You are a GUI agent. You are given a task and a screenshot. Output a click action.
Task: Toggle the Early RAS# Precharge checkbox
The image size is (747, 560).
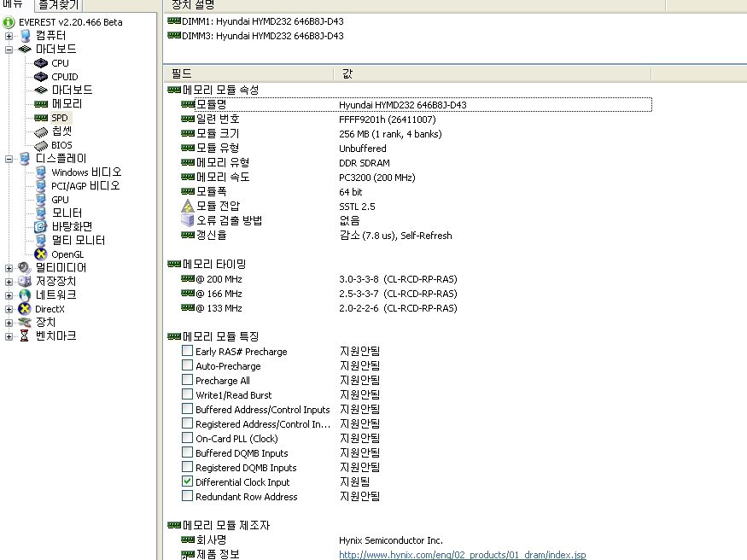tap(188, 351)
